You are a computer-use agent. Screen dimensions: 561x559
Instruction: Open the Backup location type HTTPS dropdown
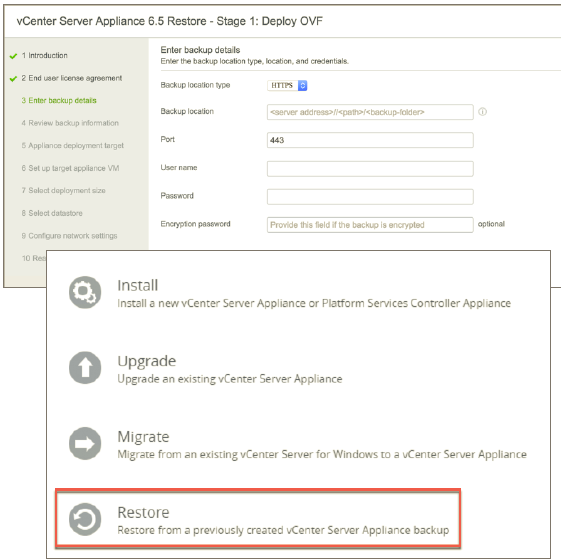pos(287,86)
